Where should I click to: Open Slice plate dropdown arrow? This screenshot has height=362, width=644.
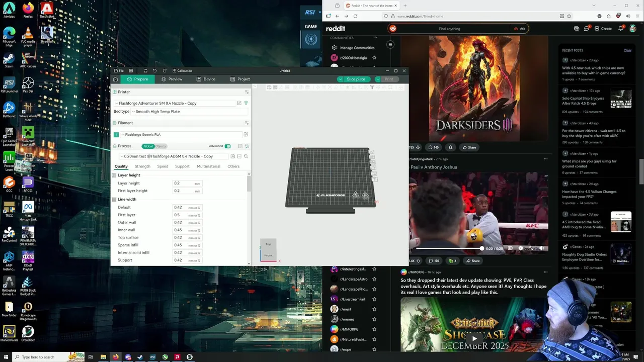click(341, 79)
